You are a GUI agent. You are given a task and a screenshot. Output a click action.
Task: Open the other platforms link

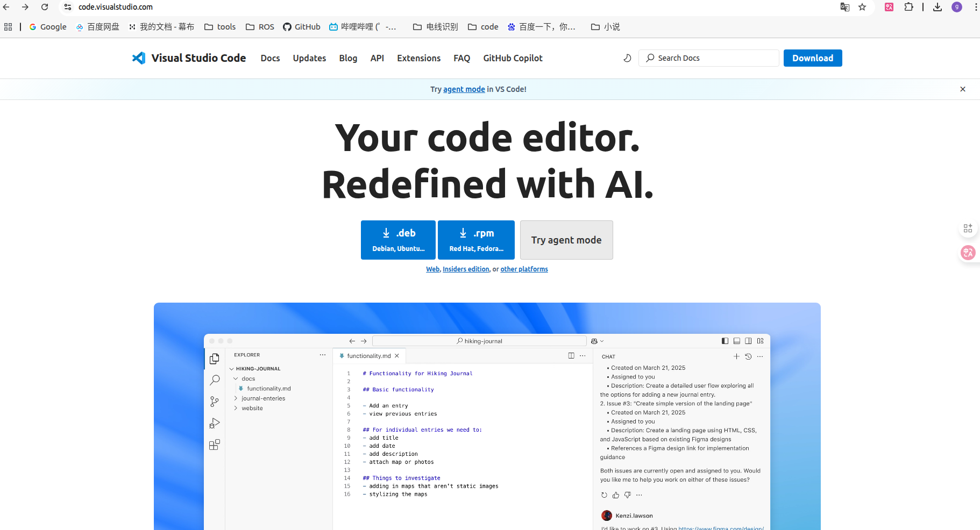(524, 269)
